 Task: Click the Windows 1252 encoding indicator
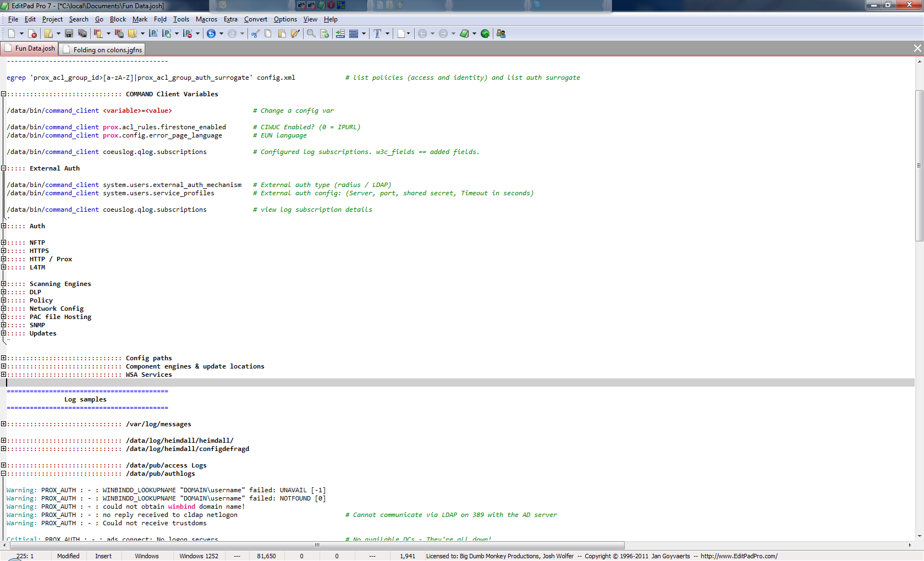point(199,556)
